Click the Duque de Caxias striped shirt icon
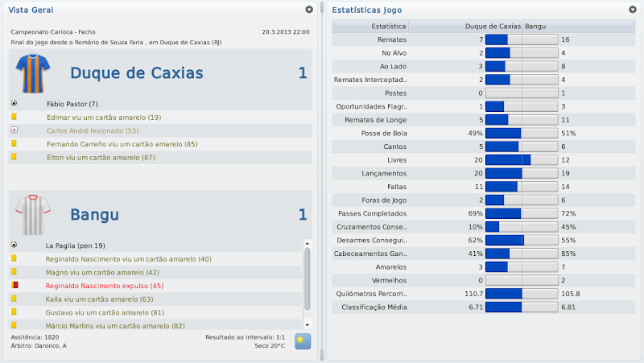Screen dimensions: 644x363 click(32, 73)
